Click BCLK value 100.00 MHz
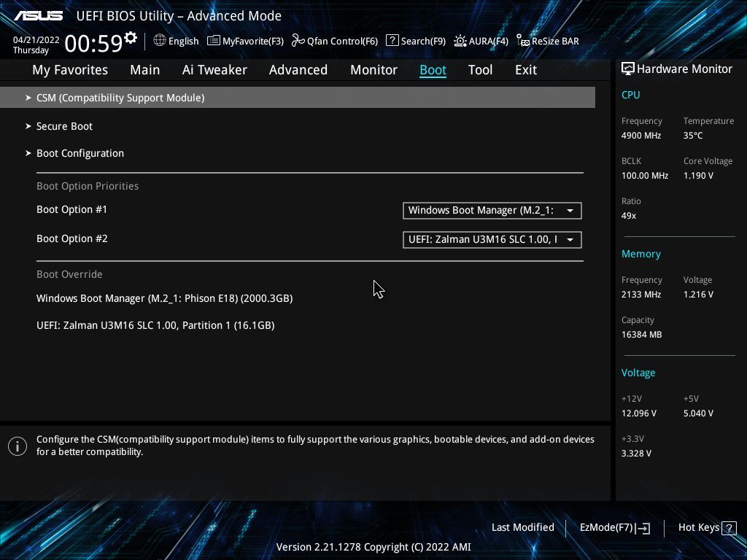747x560 pixels. click(645, 176)
